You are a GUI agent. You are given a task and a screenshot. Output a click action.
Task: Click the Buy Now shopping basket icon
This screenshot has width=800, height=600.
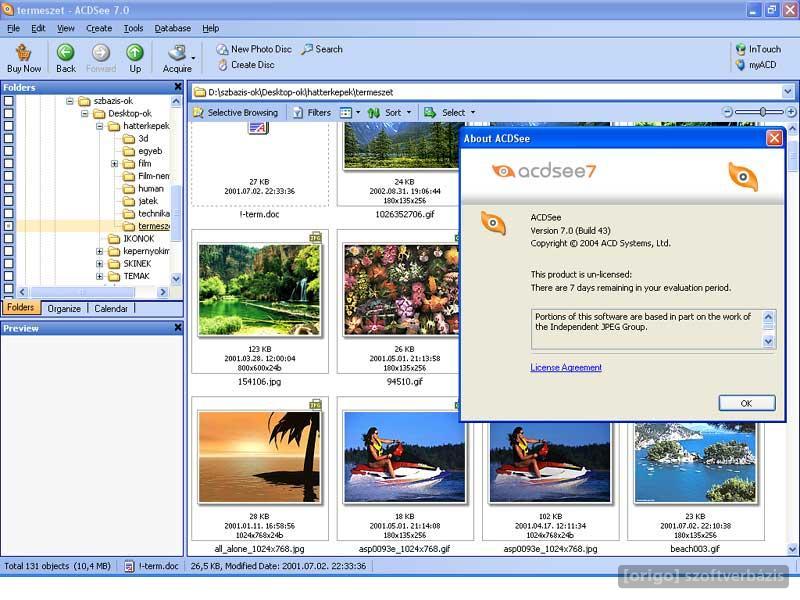[x=23, y=52]
